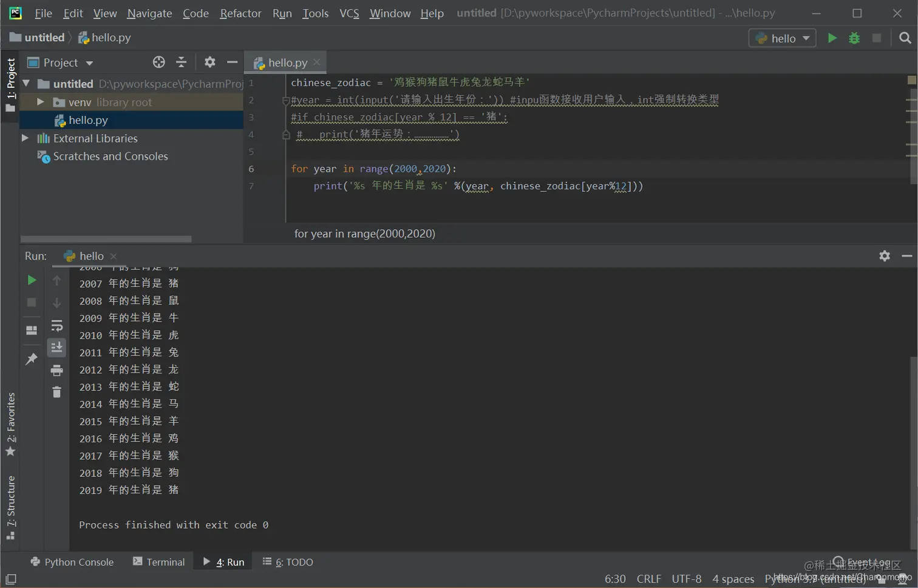Open the Refactor menu
The image size is (918, 588).
coord(240,13)
